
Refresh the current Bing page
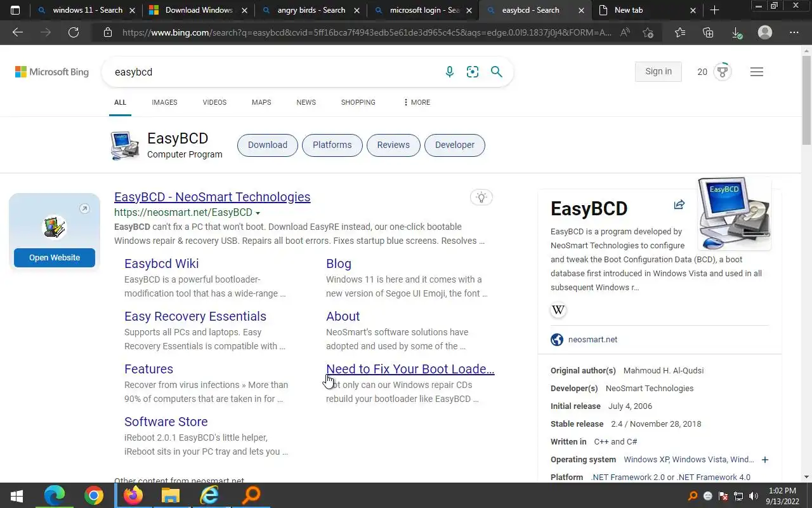[74, 32]
